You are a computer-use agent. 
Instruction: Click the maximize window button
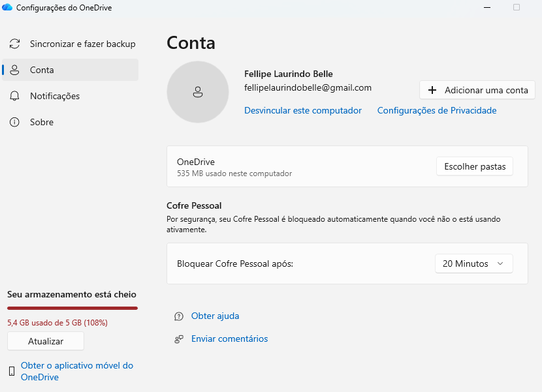coord(517,7)
